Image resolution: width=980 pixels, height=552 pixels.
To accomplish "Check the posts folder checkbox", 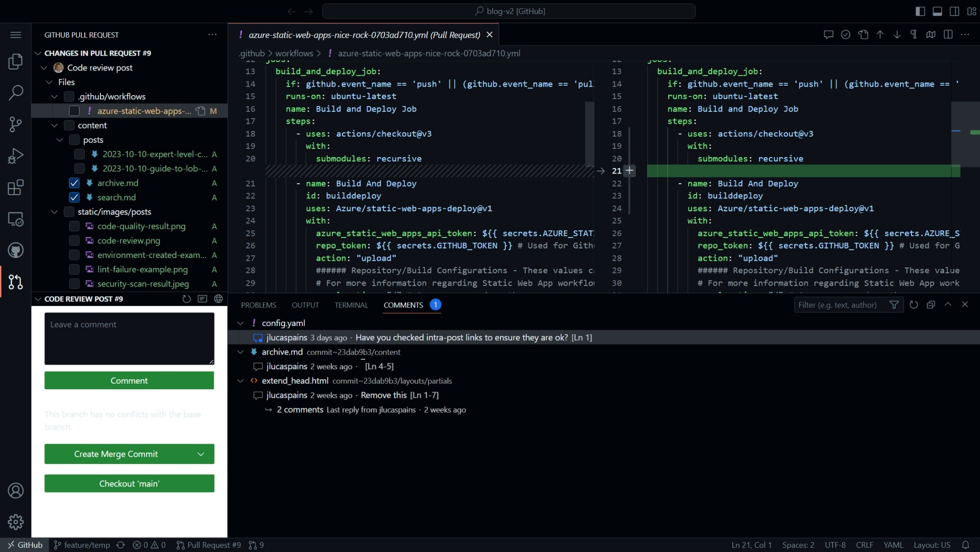I will 74,140.
